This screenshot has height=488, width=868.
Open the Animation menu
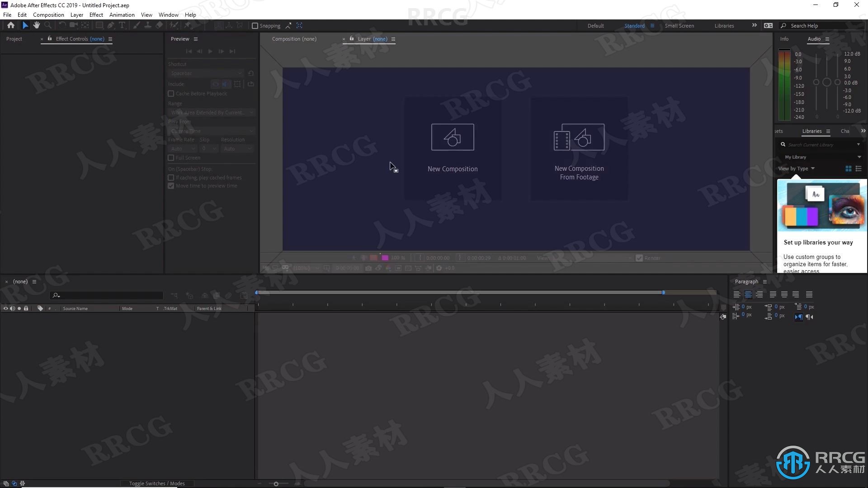click(122, 15)
